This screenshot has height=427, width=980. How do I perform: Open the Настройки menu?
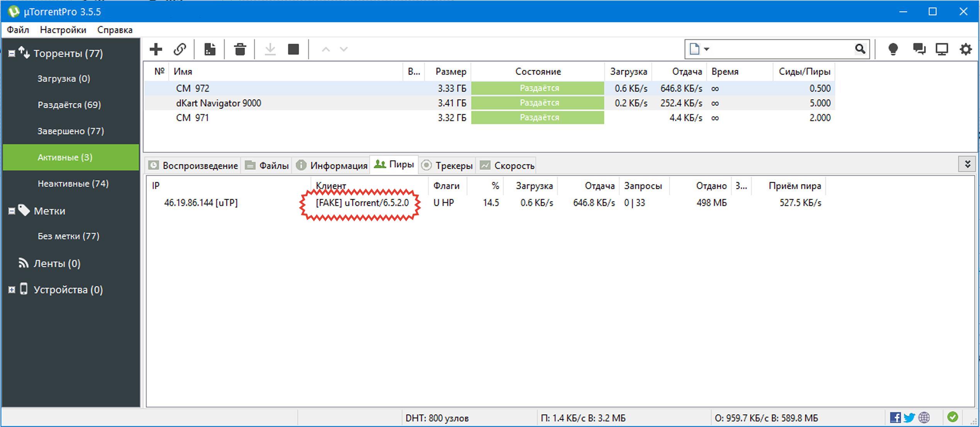63,30
